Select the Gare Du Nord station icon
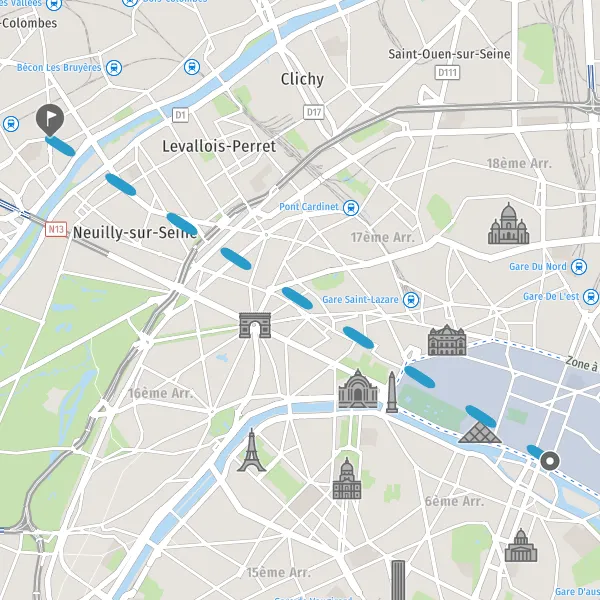This screenshot has height=600, width=600. tap(579, 267)
